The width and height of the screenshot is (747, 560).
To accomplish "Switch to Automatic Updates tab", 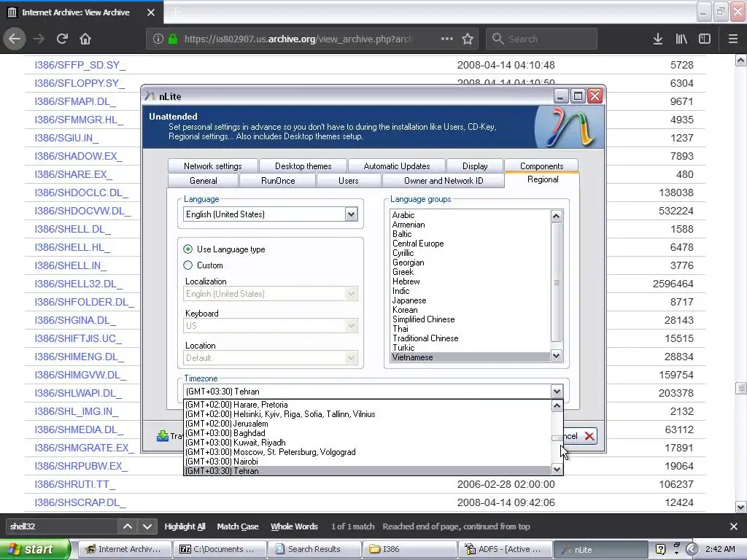I will click(396, 166).
